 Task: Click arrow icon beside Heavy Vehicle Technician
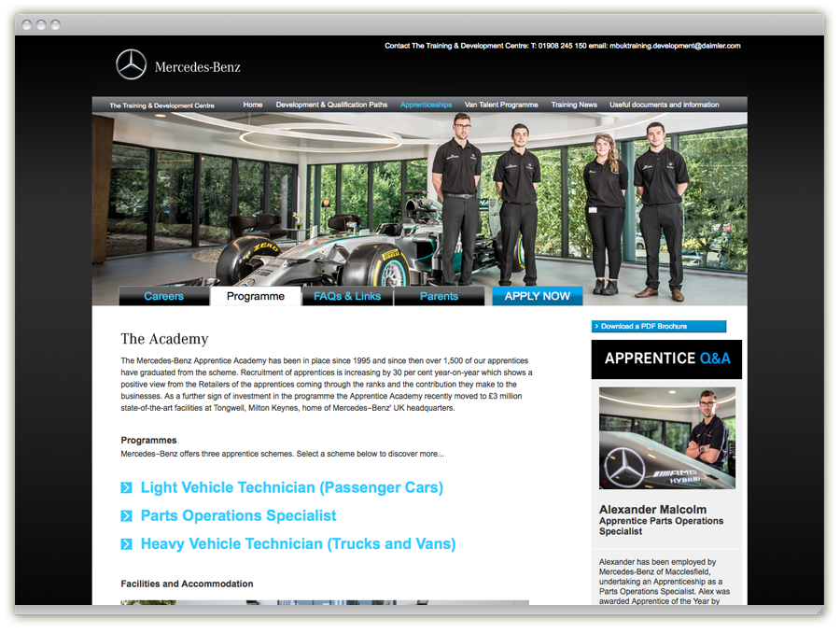tap(127, 544)
